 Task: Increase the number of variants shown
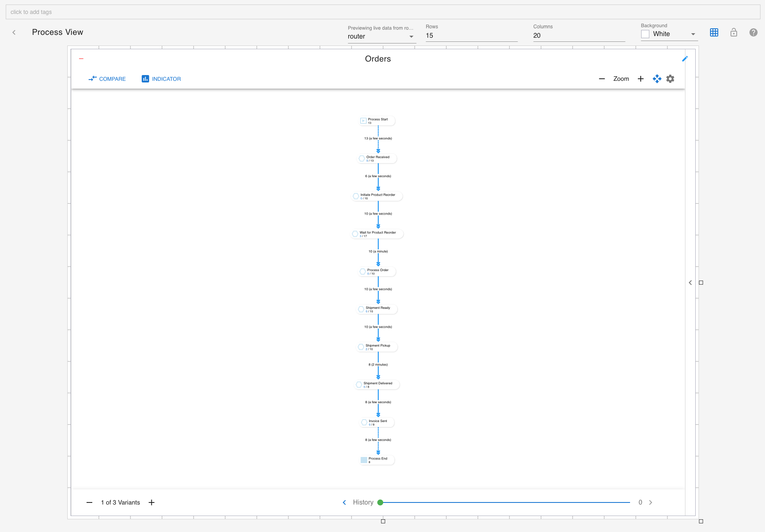point(151,502)
